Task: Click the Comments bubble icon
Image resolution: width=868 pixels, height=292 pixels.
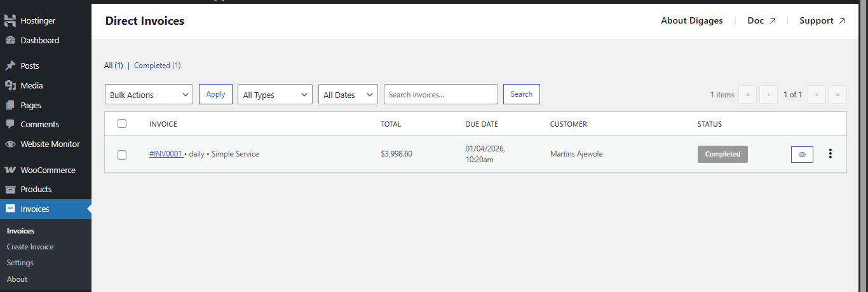Action: 10,124
